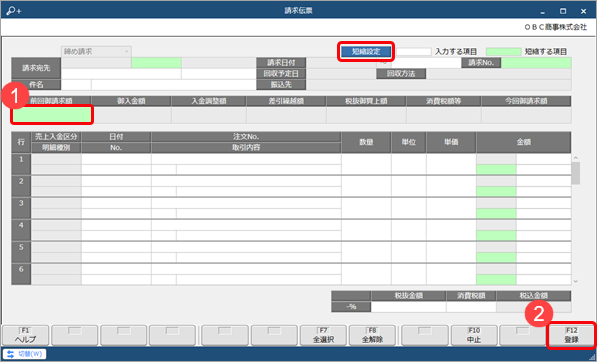Click the 税抜金額 value field at bottom

(408, 307)
